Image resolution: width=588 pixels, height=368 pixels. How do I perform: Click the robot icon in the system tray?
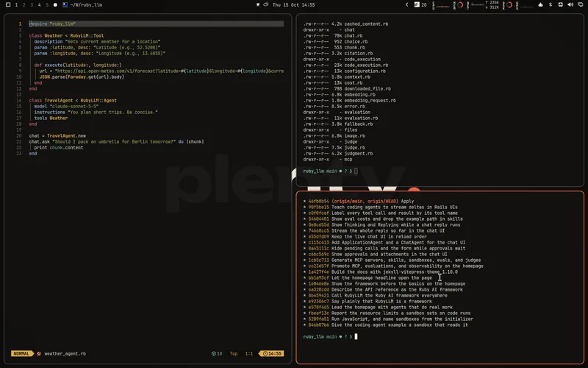[x=540, y=5]
